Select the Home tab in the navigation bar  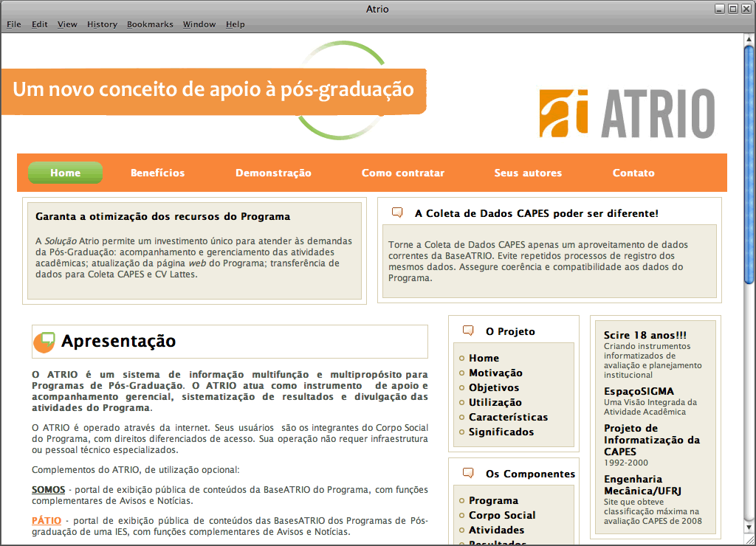65,173
